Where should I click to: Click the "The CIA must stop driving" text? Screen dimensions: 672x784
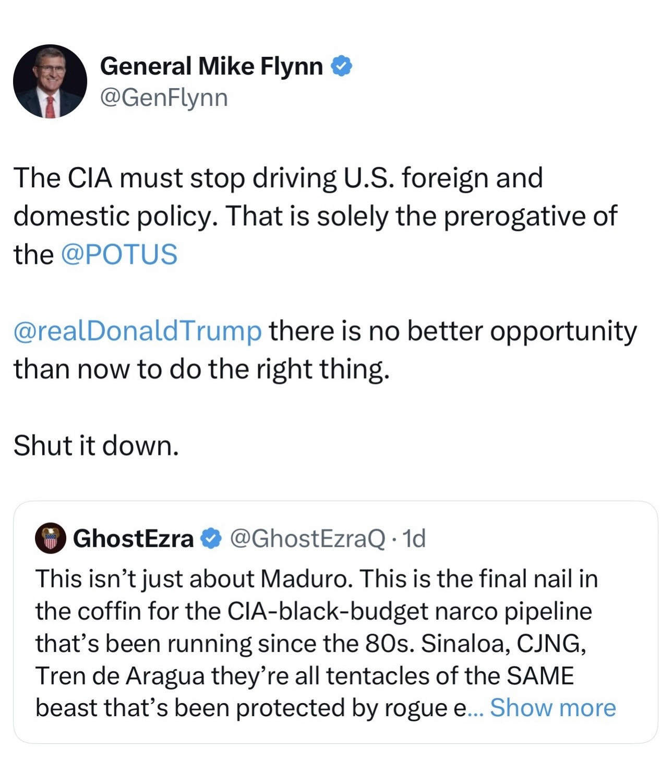[x=175, y=178]
